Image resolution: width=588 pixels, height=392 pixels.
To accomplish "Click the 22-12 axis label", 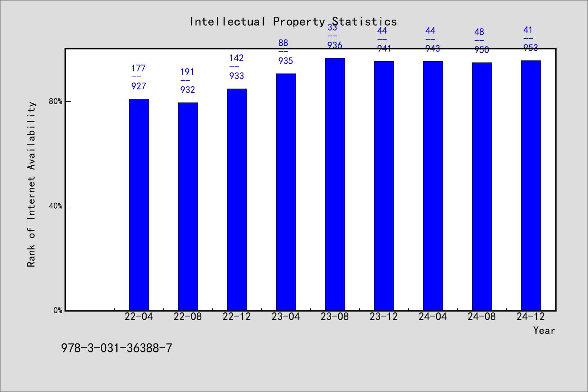I will point(237,317).
